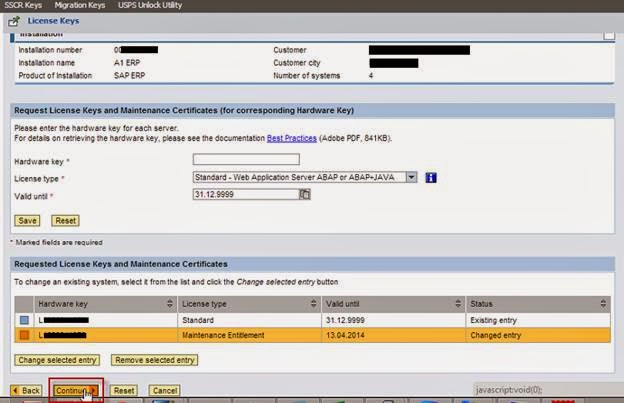
Task: Click the Hardware key column header
Action: click(x=106, y=304)
